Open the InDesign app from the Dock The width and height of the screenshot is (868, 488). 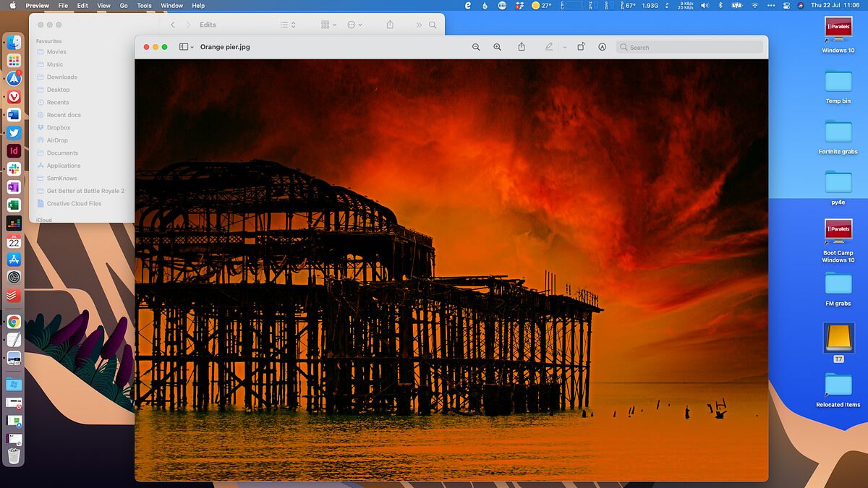click(x=14, y=151)
